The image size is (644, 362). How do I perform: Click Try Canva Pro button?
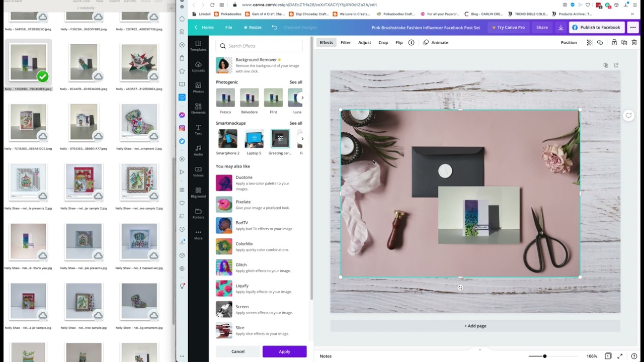tap(508, 27)
